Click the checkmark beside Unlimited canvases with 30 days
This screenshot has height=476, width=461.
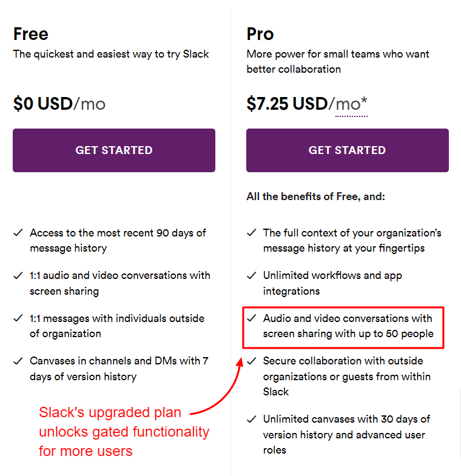coord(252,420)
